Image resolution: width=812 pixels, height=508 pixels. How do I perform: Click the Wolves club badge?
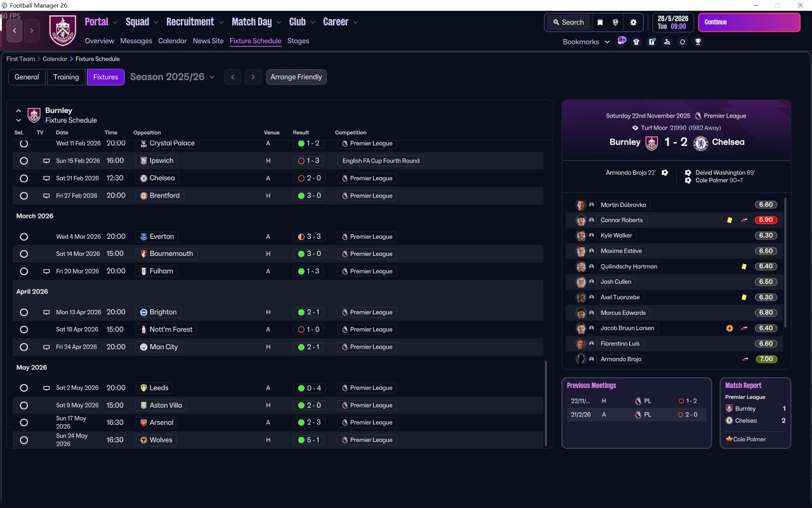coord(143,440)
